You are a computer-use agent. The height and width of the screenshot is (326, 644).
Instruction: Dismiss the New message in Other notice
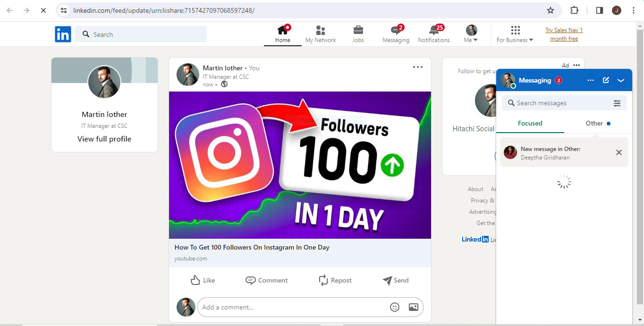coord(619,152)
